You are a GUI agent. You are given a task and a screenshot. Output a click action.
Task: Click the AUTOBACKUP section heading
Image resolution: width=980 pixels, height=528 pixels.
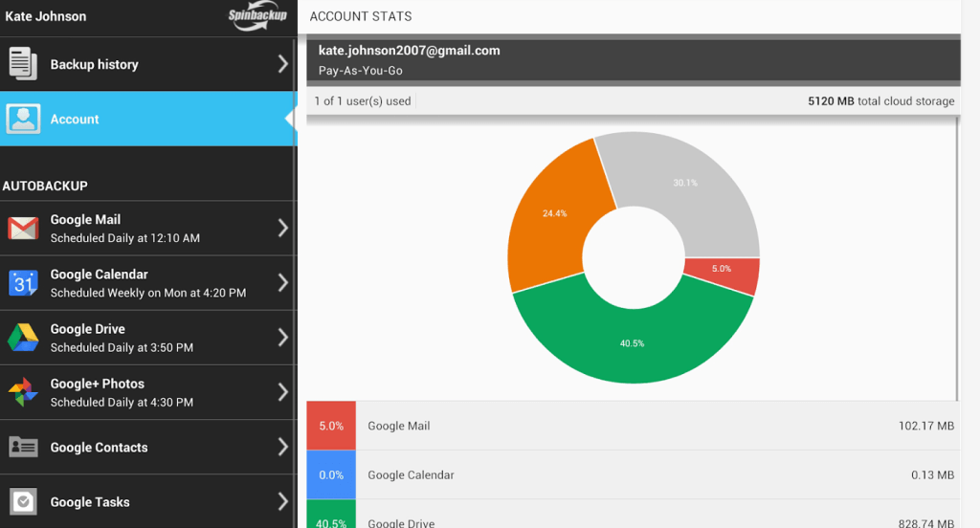click(x=45, y=187)
